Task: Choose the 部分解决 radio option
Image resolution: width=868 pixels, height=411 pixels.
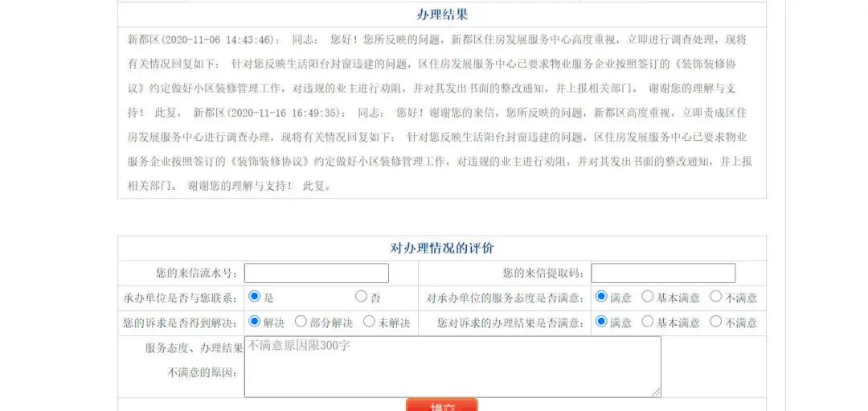Action: click(x=301, y=322)
